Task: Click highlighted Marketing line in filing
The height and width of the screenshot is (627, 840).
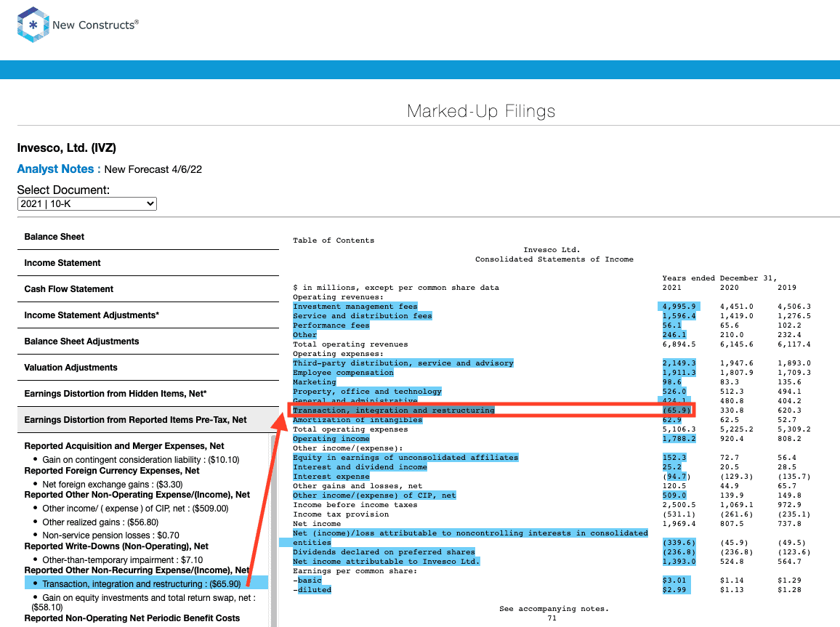Action: pyautogui.click(x=314, y=382)
